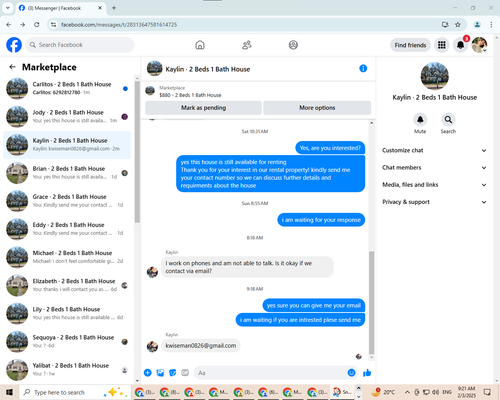The image size is (500, 400).
Task: Open the Chrome tab search dropdown
Action: click(8, 8)
